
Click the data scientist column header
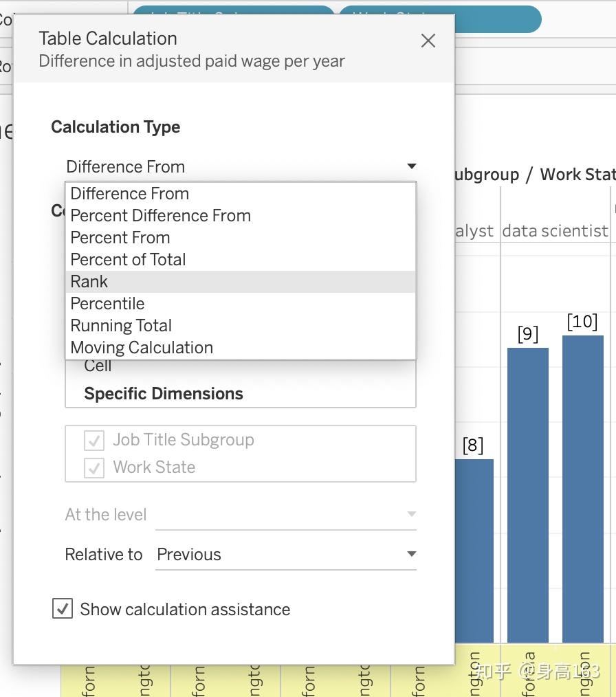click(554, 230)
